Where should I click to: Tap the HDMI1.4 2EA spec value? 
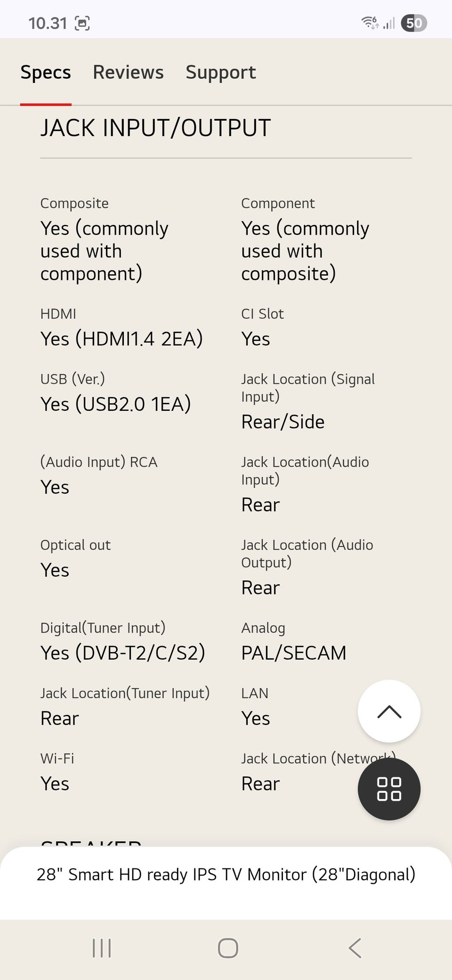tap(121, 339)
